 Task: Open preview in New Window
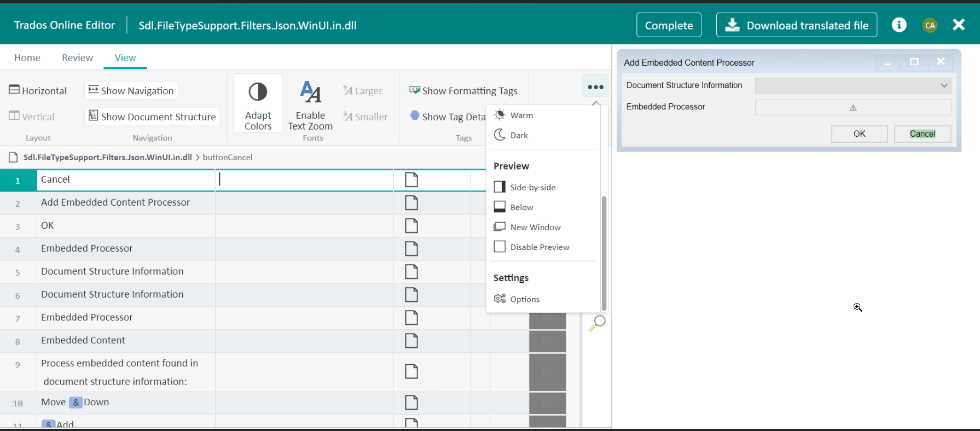click(527, 227)
